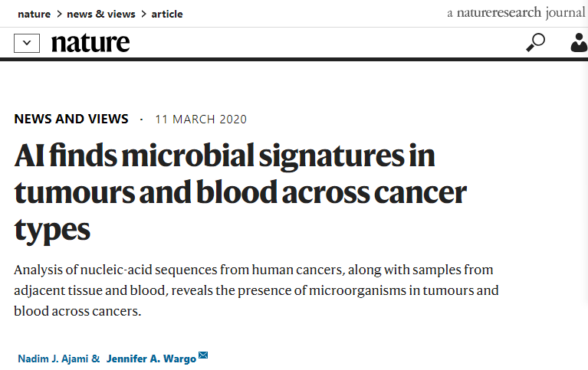Image resolution: width=588 pixels, height=370 pixels.
Task: Click the dot separator before the date
Action: click(x=141, y=120)
